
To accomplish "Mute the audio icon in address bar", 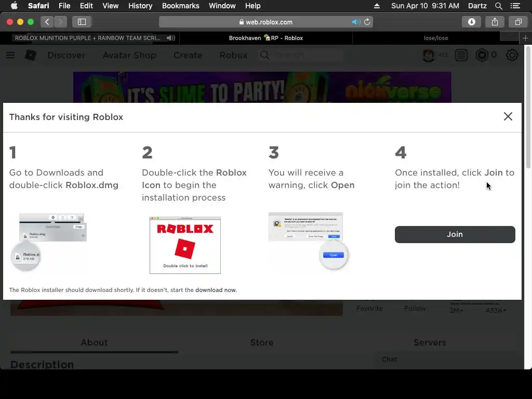I will pyautogui.click(x=355, y=22).
